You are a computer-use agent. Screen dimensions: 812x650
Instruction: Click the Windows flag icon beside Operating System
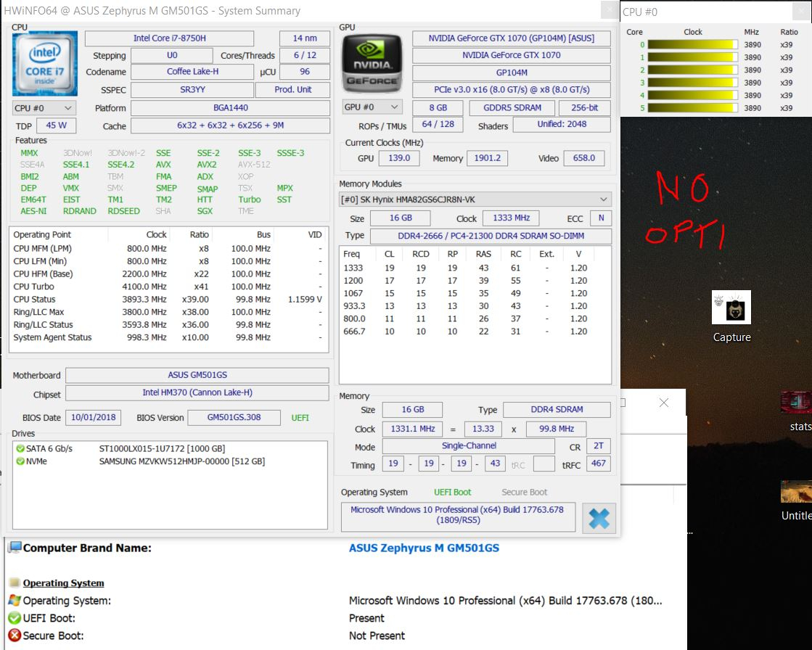tap(15, 601)
